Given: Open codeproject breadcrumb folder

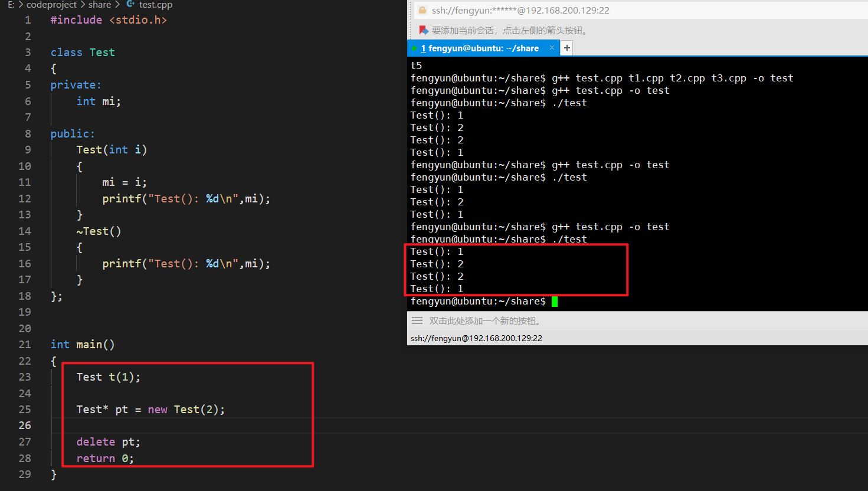Looking at the screenshot, I should [x=51, y=5].
